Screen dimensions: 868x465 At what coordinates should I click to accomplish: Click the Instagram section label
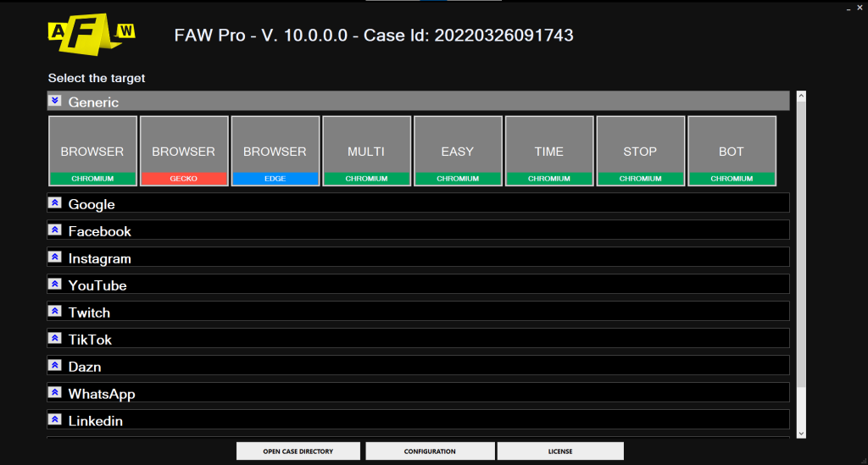click(x=100, y=259)
